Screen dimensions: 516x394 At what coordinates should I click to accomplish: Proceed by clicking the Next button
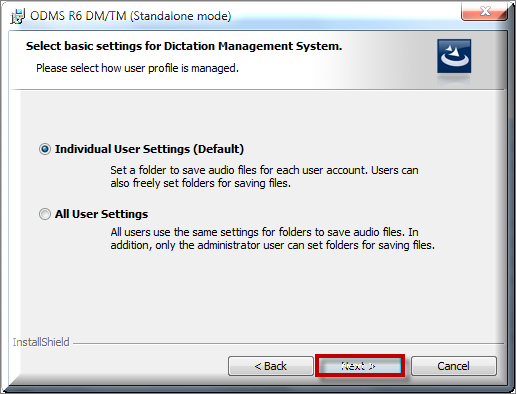360,366
